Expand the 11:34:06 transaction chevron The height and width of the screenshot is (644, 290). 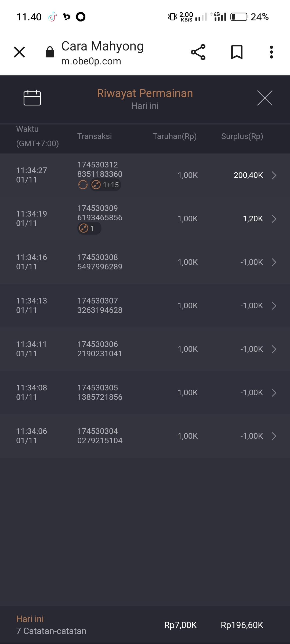click(274, 436)
